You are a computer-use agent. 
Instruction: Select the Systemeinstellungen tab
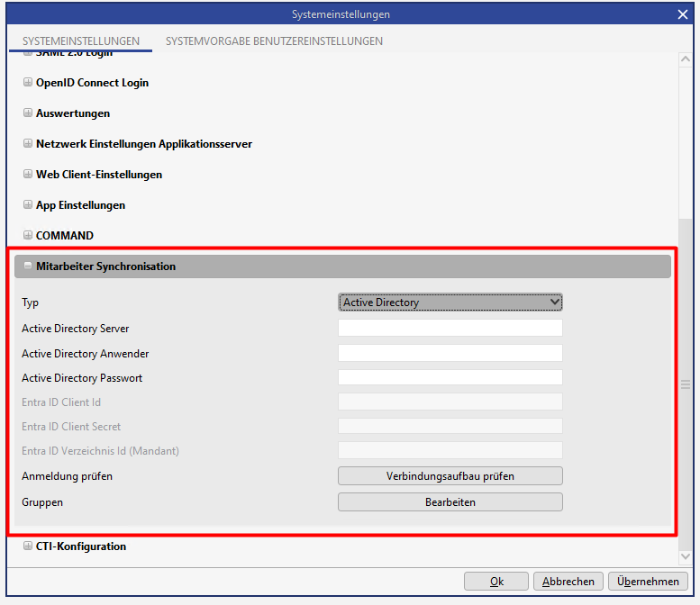tap(81, 41)
